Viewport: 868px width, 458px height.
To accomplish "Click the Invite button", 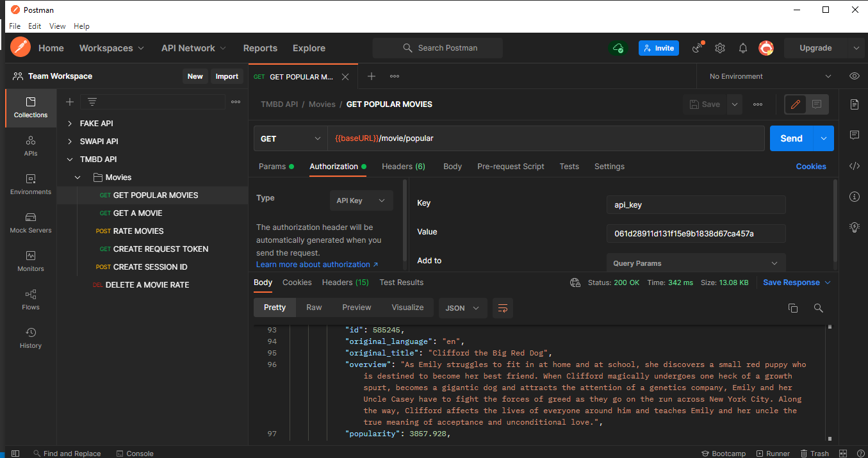I will [659, 48].
